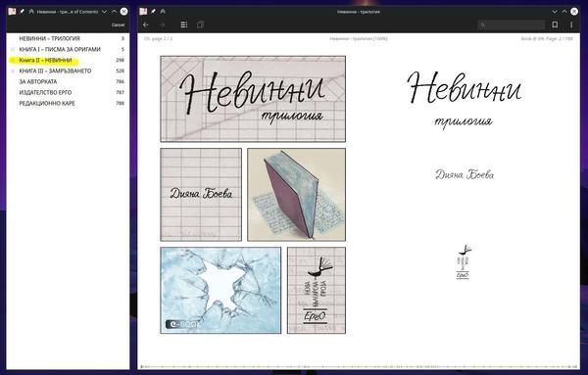Pin the Table of Contents window

(x=22, y=12)
